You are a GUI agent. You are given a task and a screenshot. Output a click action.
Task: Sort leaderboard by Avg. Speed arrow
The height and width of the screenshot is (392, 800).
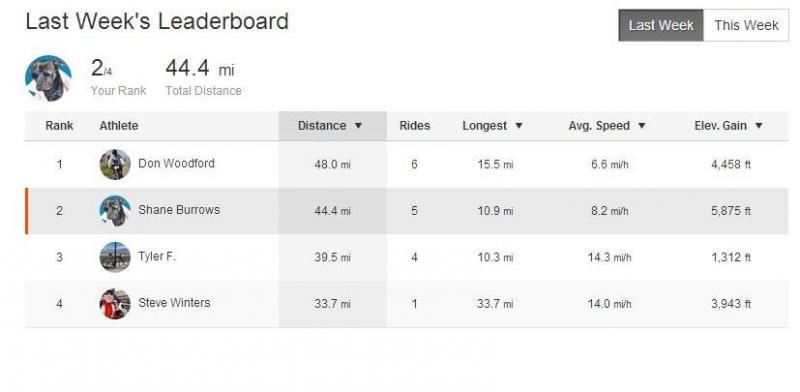click(642, 126)
